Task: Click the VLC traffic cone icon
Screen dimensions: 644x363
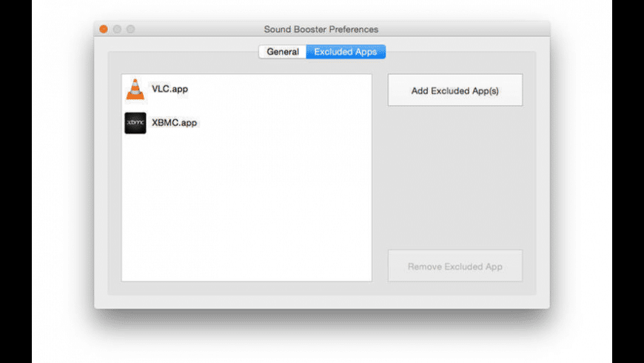Action: click(135, 89)
